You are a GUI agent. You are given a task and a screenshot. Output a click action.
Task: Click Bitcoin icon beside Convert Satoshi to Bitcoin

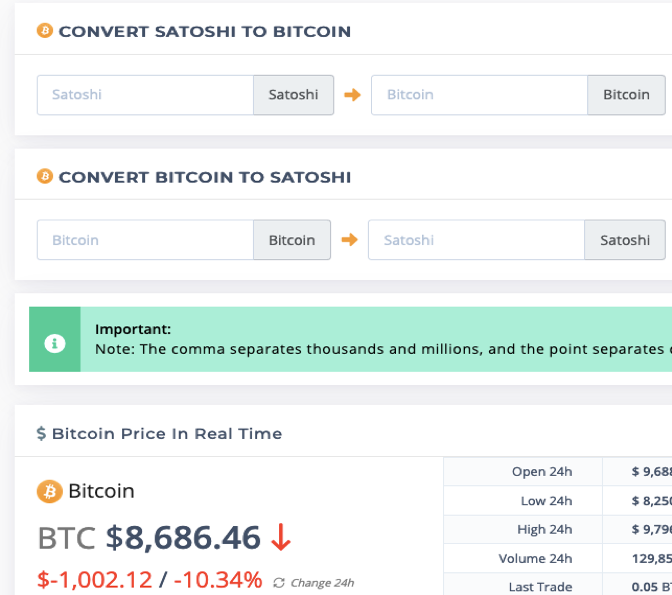[45, 31]
